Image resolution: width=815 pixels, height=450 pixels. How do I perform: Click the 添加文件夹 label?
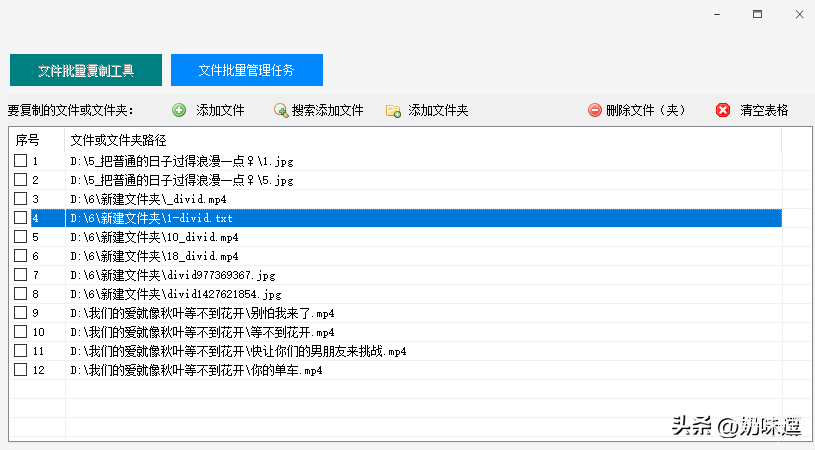tap(438, 110)
